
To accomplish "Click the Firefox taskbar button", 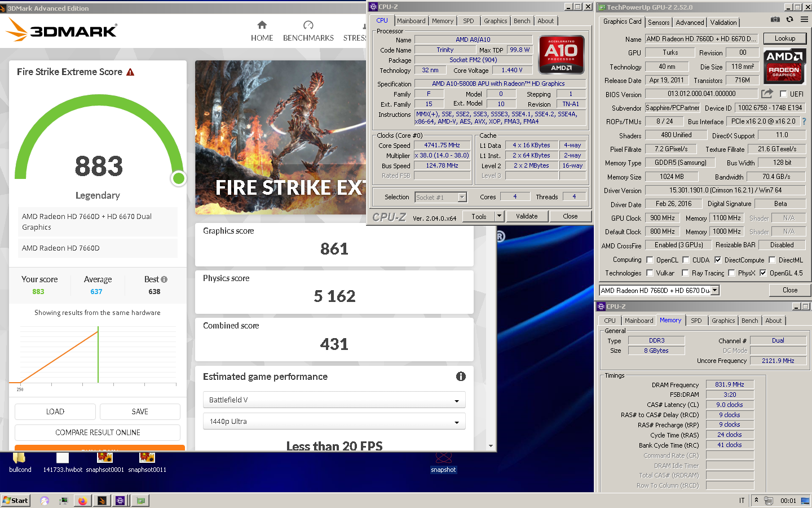I will (82, 501).
